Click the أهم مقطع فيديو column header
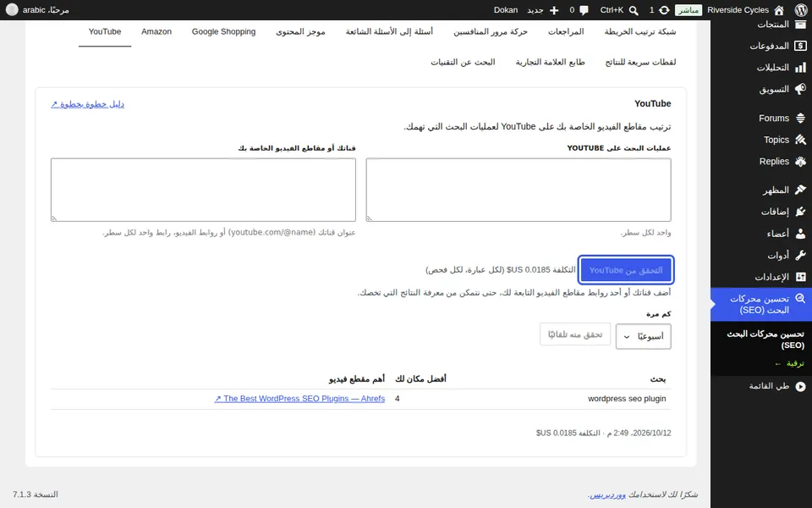Viewport: 812px width, 508px height. pyautogui.click(x=357, y=379)
